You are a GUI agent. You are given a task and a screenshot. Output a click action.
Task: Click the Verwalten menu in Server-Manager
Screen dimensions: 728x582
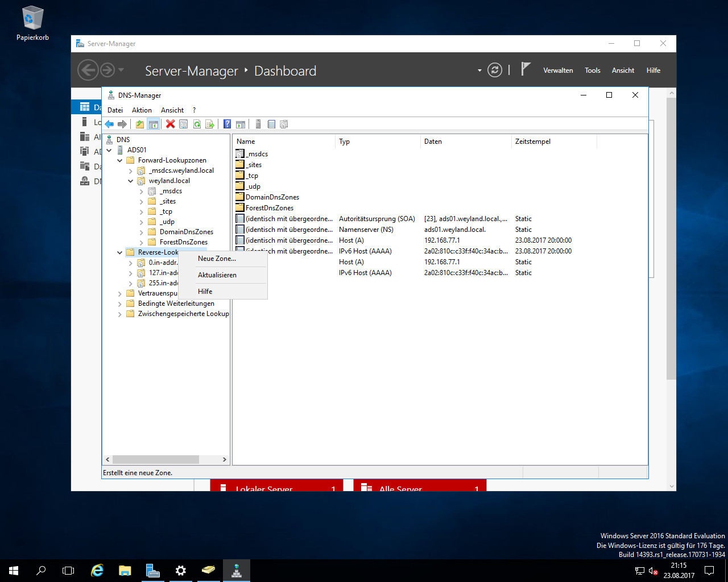click(557, 70)
